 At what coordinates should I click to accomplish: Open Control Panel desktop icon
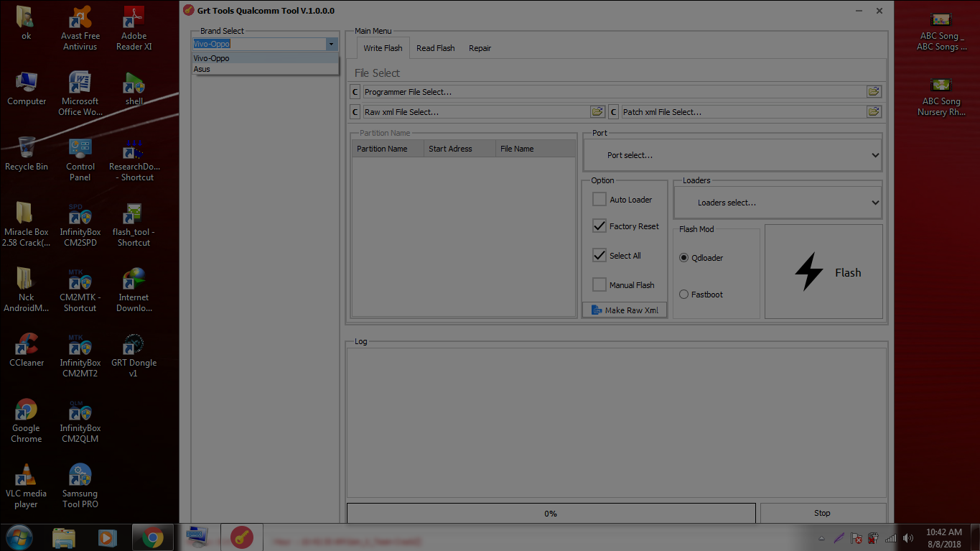tap(80, 158)
